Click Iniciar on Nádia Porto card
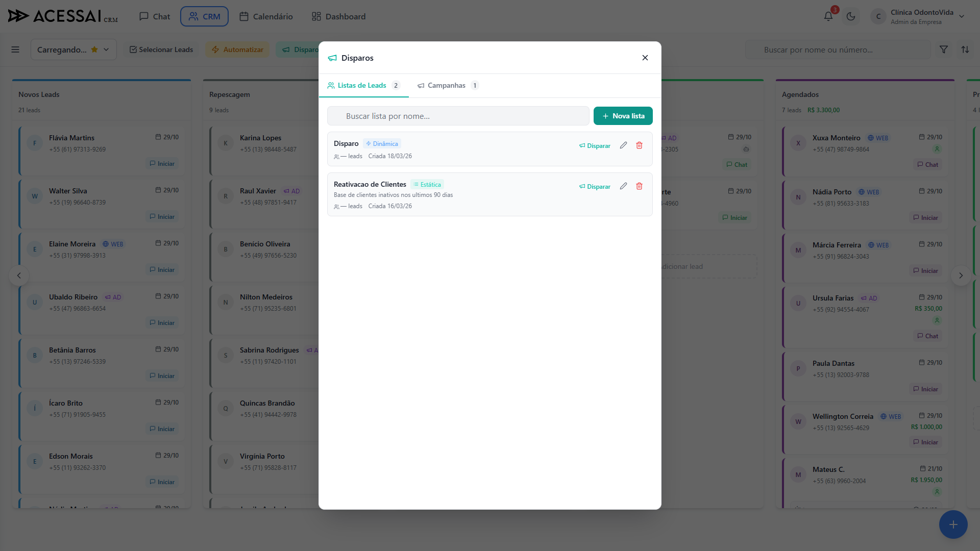This screenshot has width=980, height=551. [x=925, y=218]
